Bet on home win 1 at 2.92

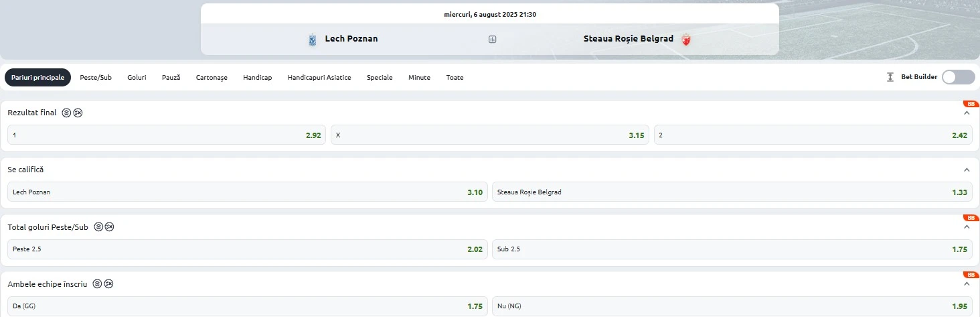167,135
